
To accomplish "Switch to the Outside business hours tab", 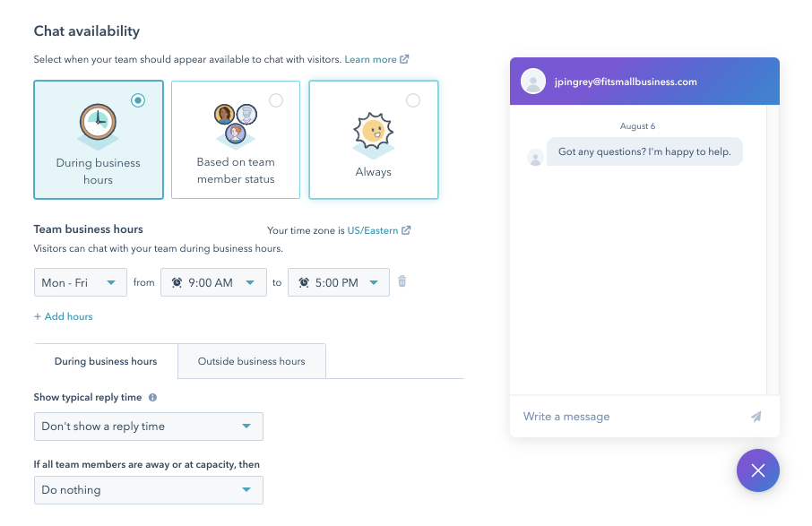I will (x=251, y=360).
